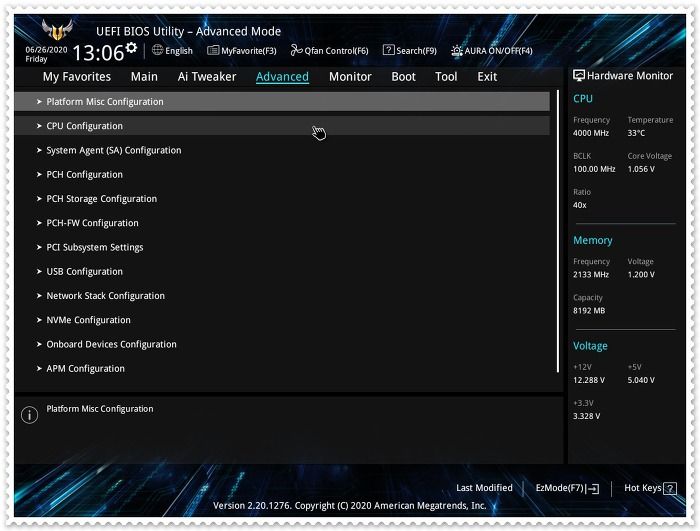Viewport: 700px width, 531px height.
Task: Expand arrow beside PCH-FW Configuration
Action: click(x=39, y=223)
